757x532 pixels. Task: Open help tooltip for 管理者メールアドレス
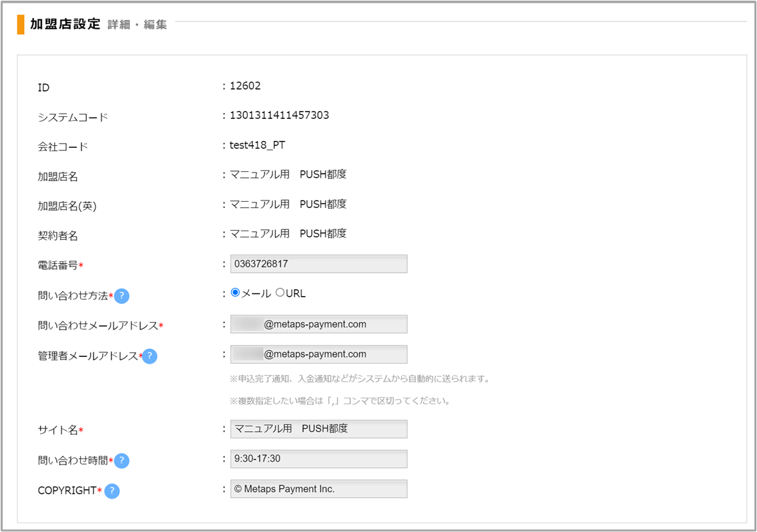coord(150,356)
